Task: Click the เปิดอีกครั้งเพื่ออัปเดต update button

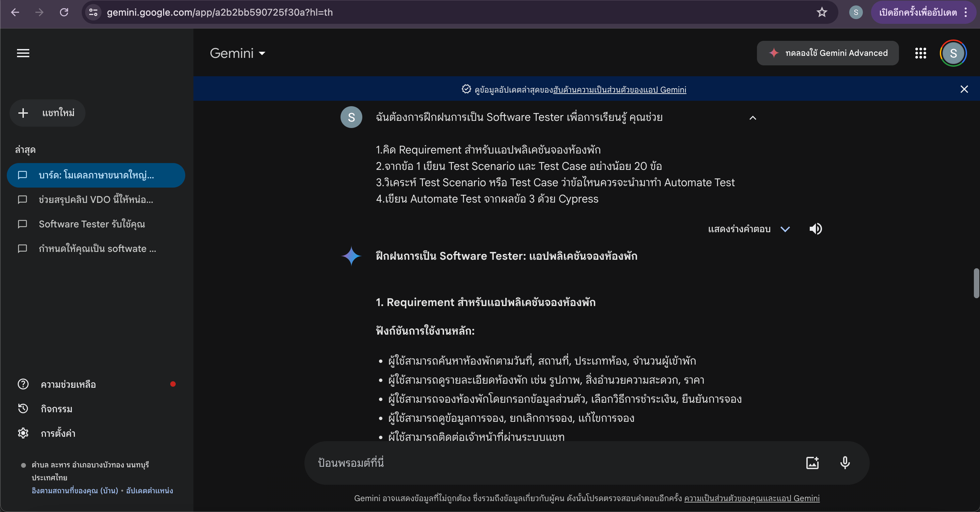Action: [x=918, y=12]
